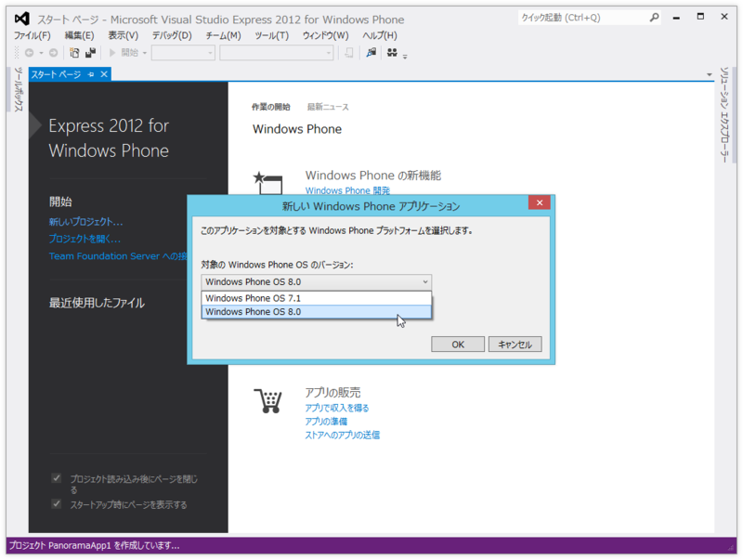Click the Visual Studio logo icon
743x560 pixels.
[x=21, y=19]
